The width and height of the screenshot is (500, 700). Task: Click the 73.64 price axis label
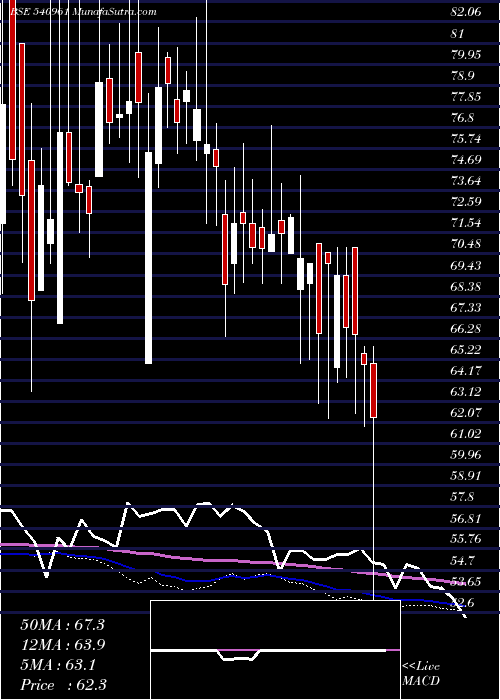pos(466,181)
